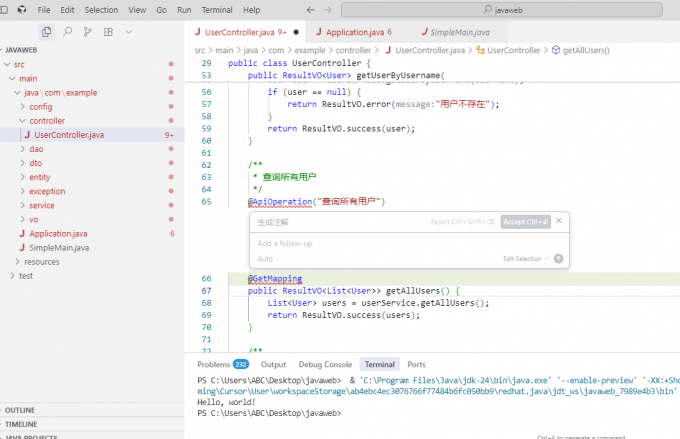Screen dimensions: 680x439
Task: Switch to the Problems panel tab
Action: (x=213, y=365)
